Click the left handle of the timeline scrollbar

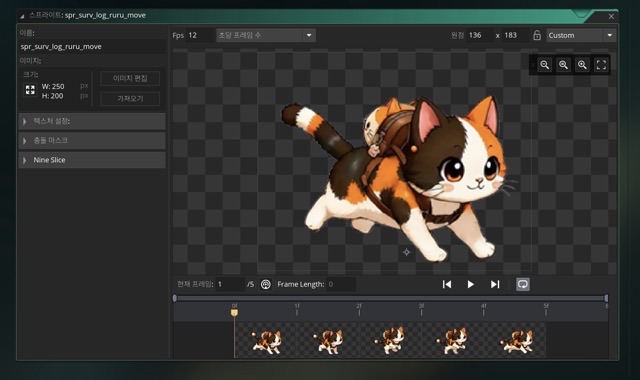pyautogui.click(x=175, y=298)
